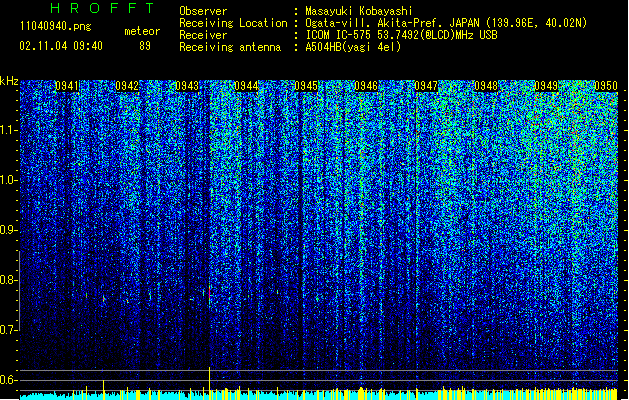Select the file name 11040940.png
Image resolution: width=629 pixels, height=400 pixels.
tap(55, 27)
